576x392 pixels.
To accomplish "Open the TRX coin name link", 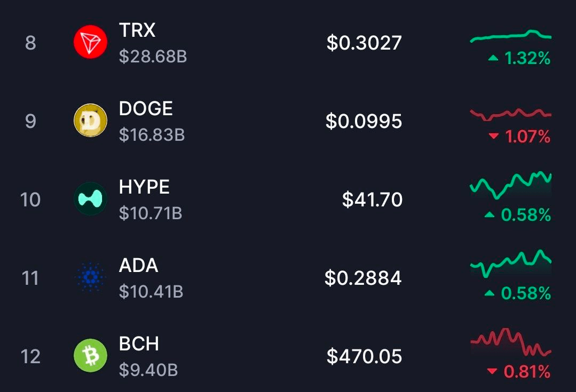I will click(x=137, y=30).
